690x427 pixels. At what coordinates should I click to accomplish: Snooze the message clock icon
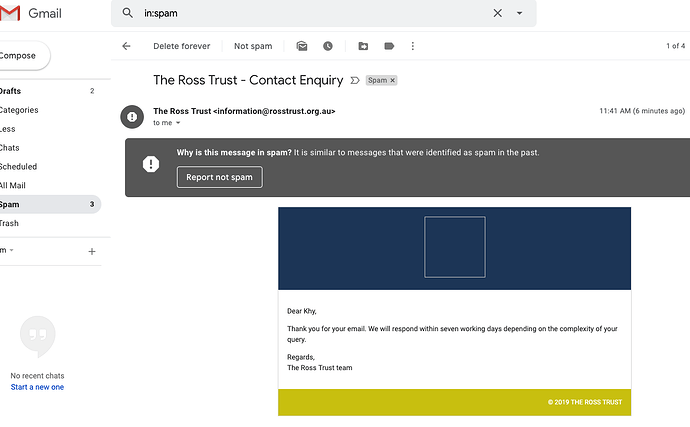point(328,46)
